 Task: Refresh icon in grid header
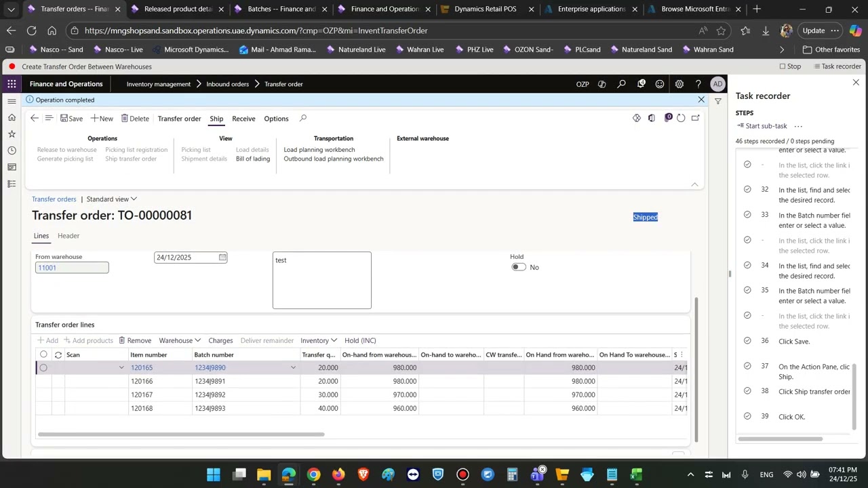pyautogui.click(x=58, y=354)
